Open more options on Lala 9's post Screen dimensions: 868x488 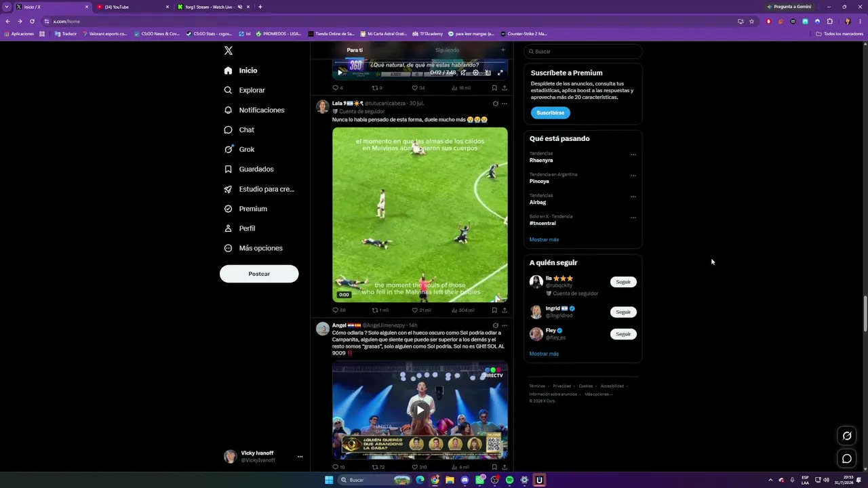pyautogui.click(x=504, y=104)
